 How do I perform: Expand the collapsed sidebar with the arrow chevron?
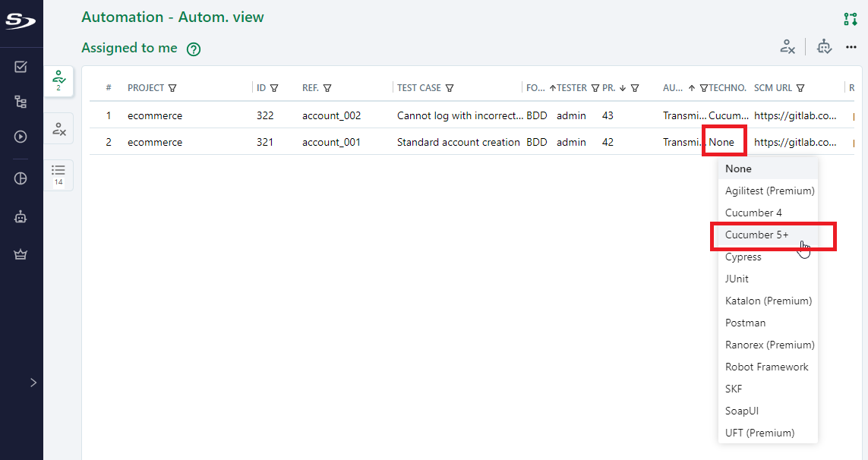pos(32,382)
